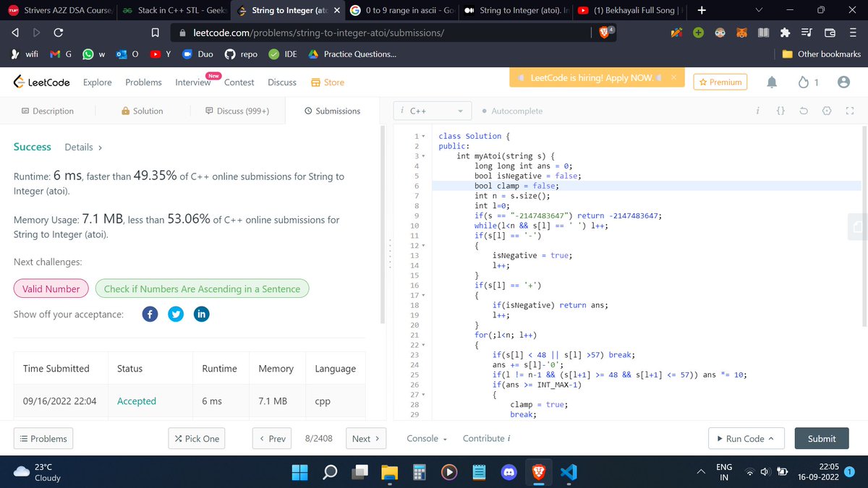868x488 pixels.
Task: Open Explore in the navbar
Action: 98,82
